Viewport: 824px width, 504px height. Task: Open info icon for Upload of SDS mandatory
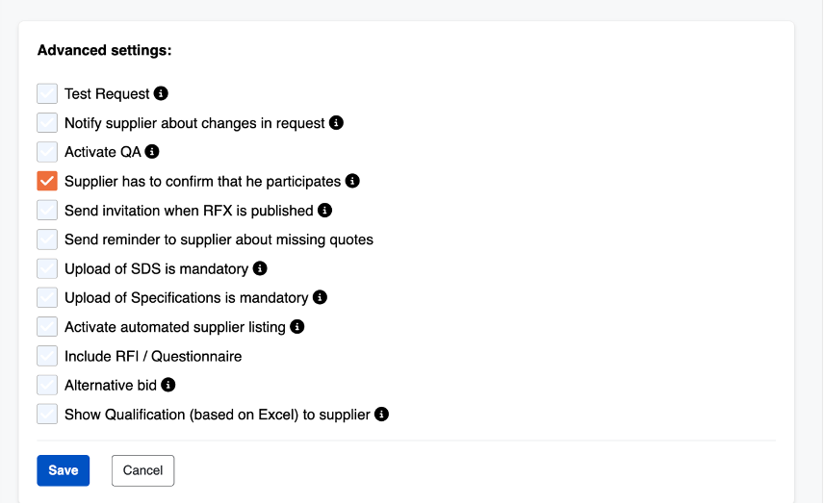[260, 268]
